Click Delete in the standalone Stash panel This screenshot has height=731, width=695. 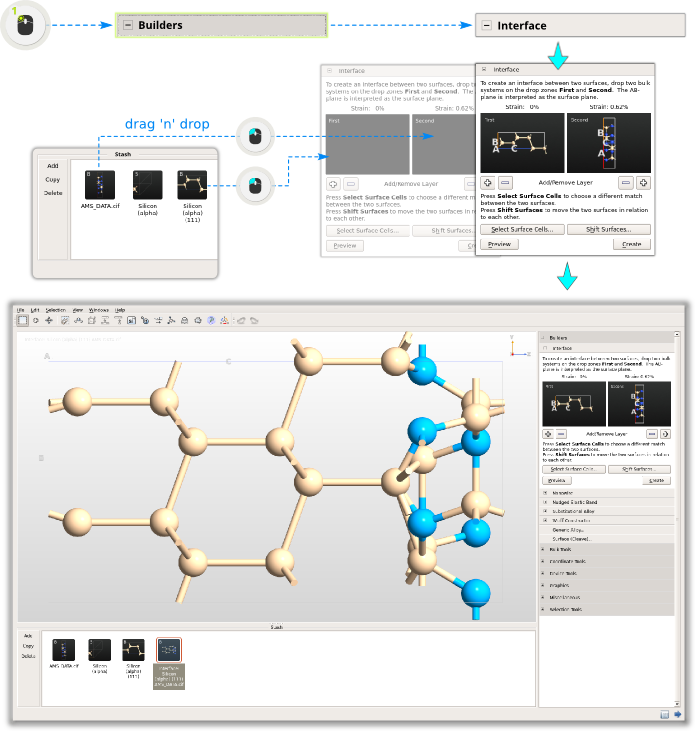53,193
